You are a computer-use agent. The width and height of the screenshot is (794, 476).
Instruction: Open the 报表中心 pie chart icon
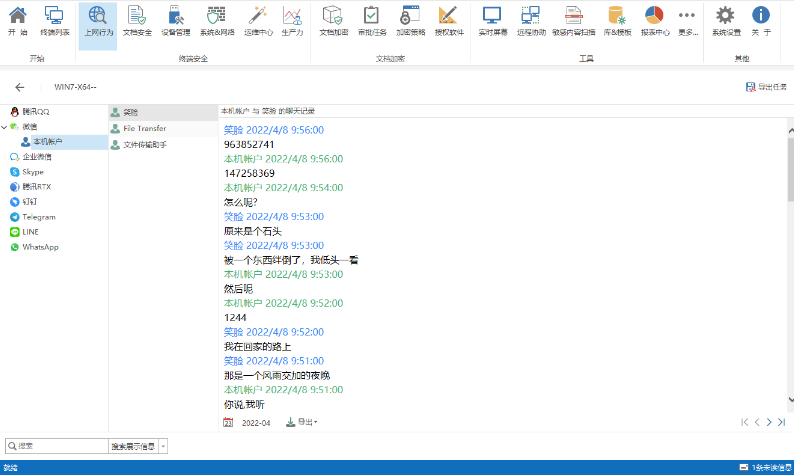pos(654,20)
